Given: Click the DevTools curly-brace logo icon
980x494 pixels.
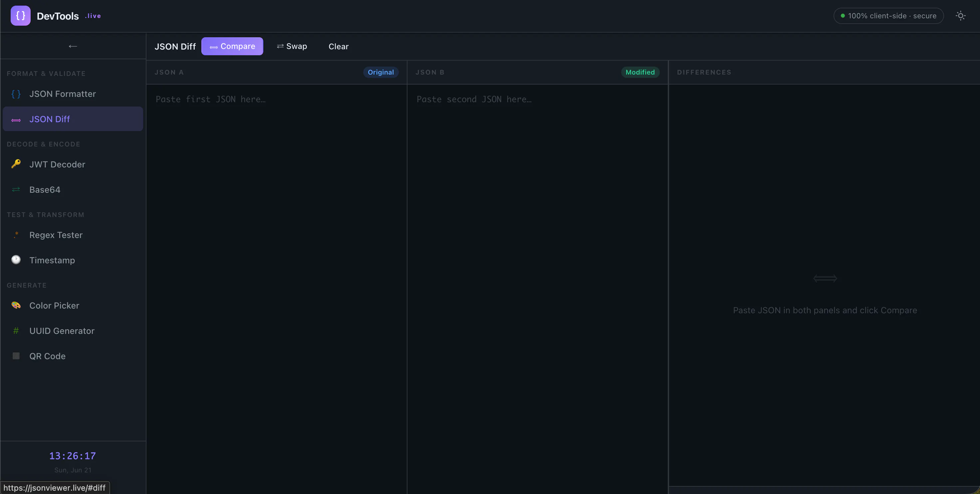Looking at the screenshot, I should click(21, 16).
